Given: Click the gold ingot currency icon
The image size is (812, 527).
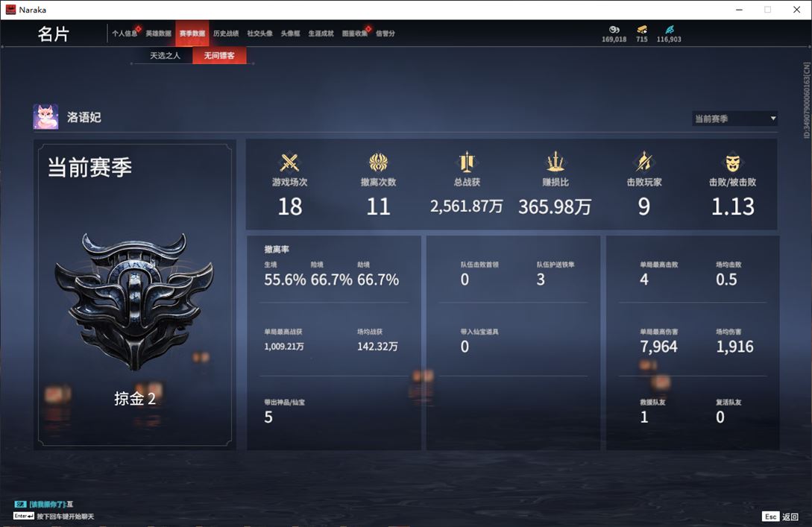Looking at the screenshot, I should (642, 30).
